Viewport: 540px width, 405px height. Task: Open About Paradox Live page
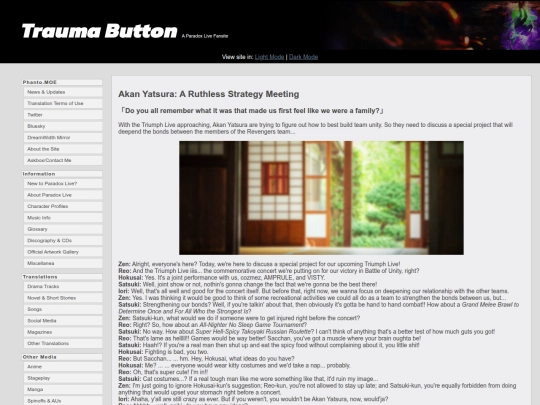pos(63,195)
